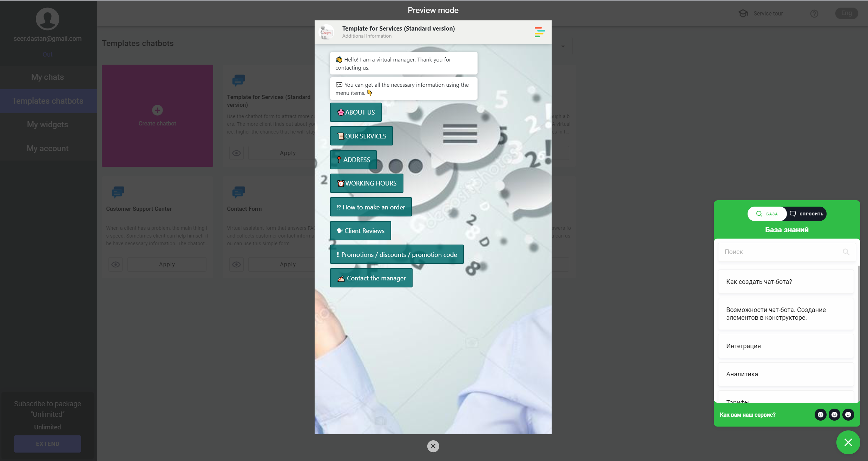Go to My account in sidebar
868x461 pixels.
48,148
